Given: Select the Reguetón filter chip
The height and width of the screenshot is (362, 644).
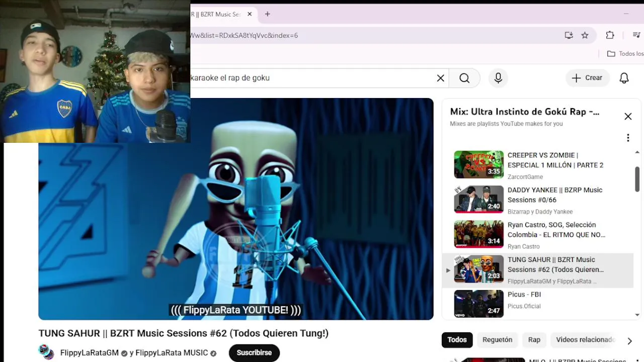Looking at the screenshot, I should [497, 340].
